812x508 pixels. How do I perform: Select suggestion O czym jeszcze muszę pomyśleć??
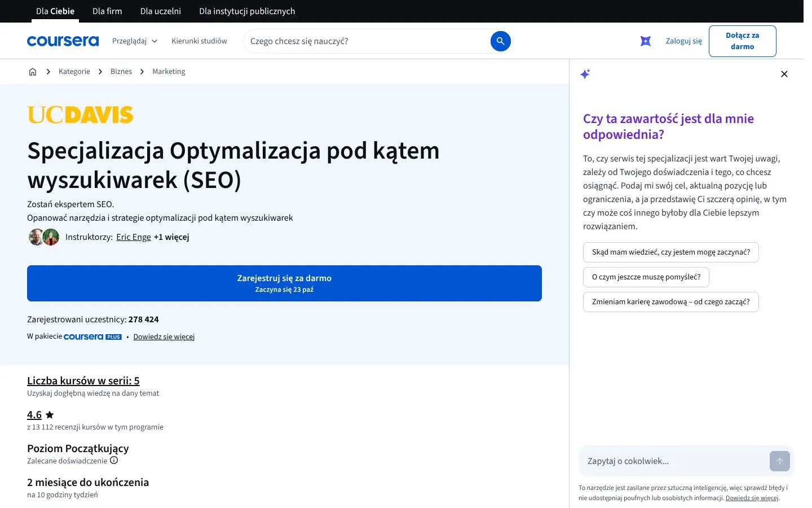click(646, 277)
